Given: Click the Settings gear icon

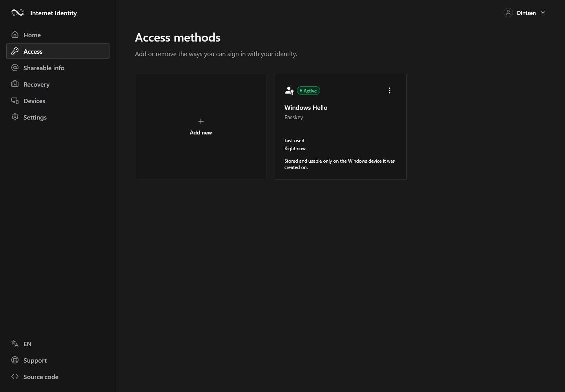Looking at the screenshot, I should [x=15, y=117].
